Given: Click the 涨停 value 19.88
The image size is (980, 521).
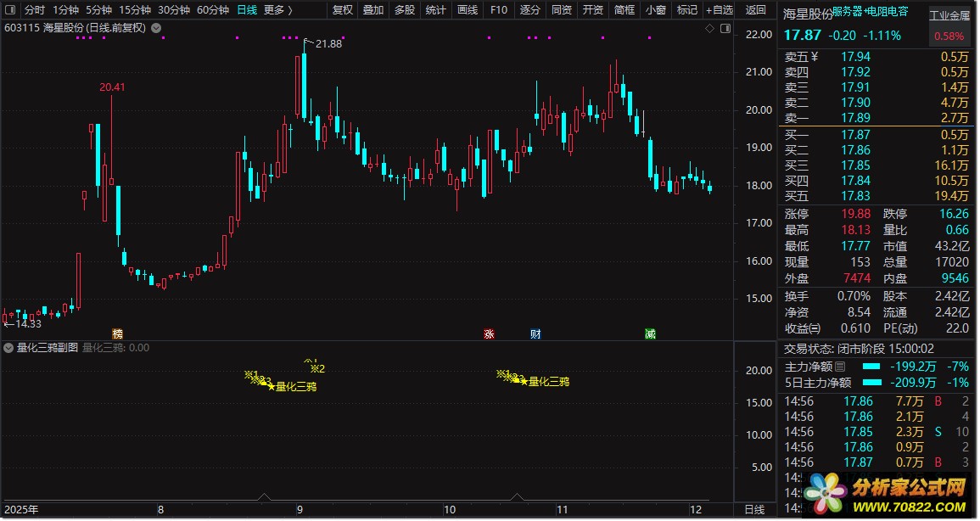Looking at the screenshot, I should [x=855, y=215].
